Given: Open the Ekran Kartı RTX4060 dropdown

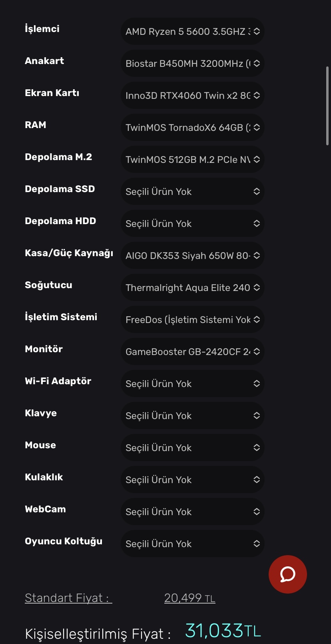Looking at the screenshot, I should (192, 96).
